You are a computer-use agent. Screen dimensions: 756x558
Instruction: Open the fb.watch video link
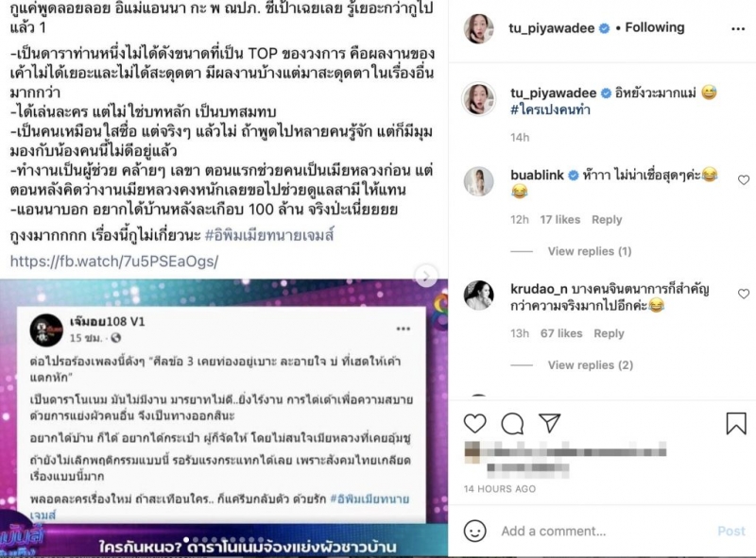[x=114, y=262]
